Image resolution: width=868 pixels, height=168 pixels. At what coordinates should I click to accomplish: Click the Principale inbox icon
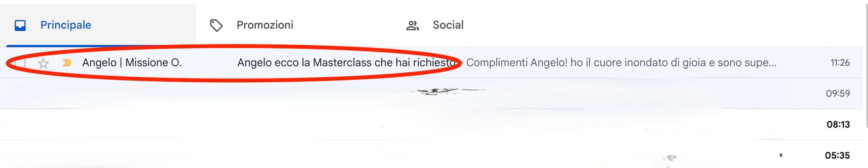[x=20, y=25]
